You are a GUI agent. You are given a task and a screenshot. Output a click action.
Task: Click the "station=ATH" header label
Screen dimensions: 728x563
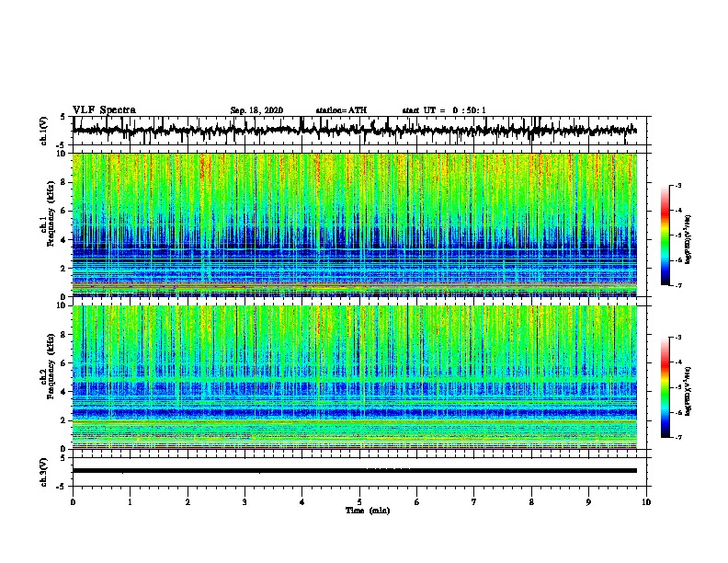coord(341,110)
